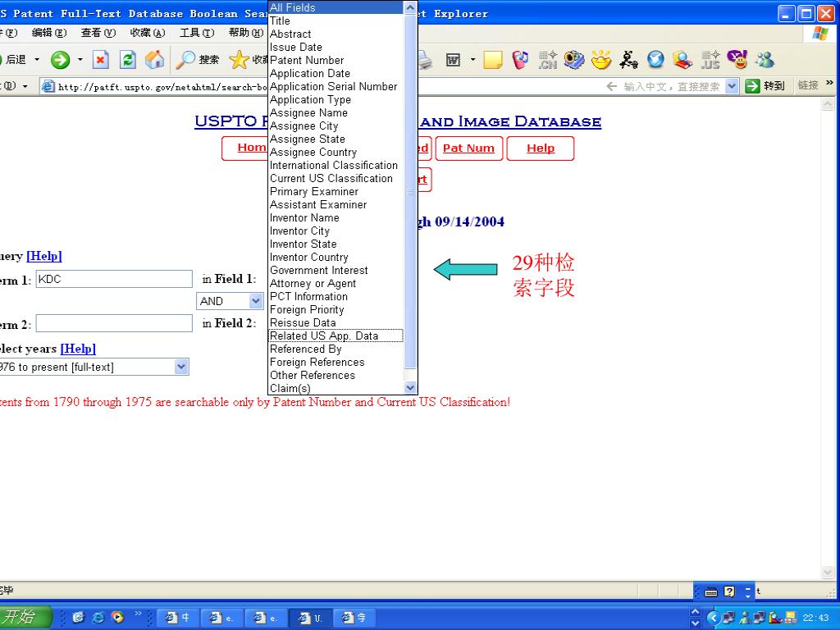Stop page loading with red X icon
Image resolution: width=840 pixels, height=630 pixels.
pos(100,59)
